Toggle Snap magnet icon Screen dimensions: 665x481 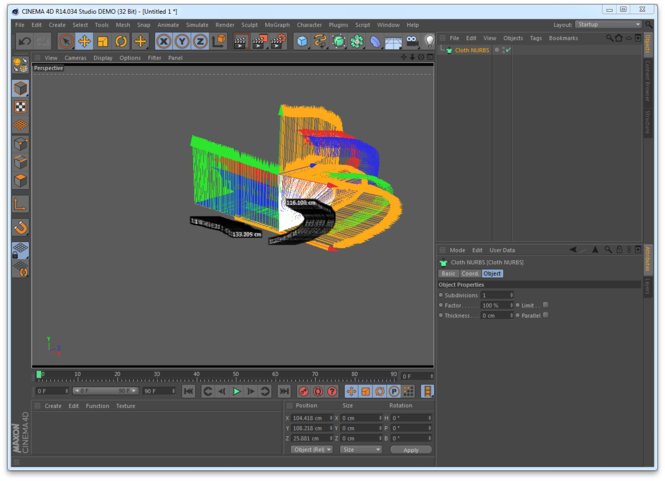[x=20, y=228]
